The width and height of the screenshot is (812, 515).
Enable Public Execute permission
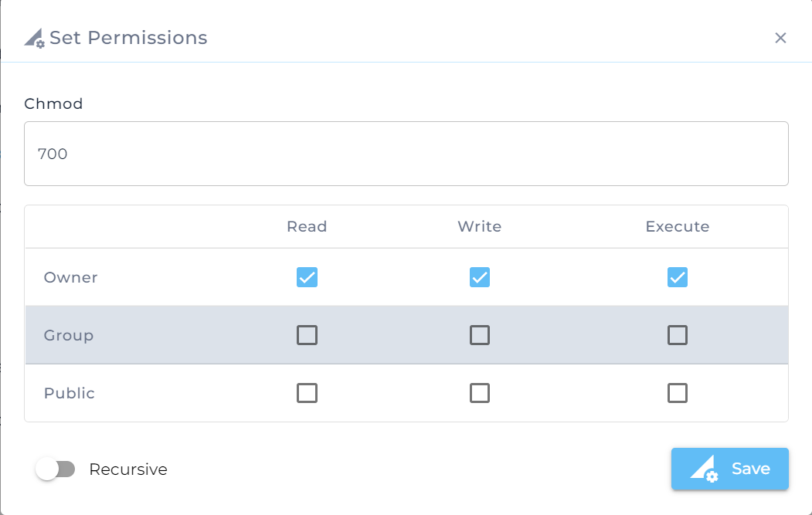pos(678,393)
